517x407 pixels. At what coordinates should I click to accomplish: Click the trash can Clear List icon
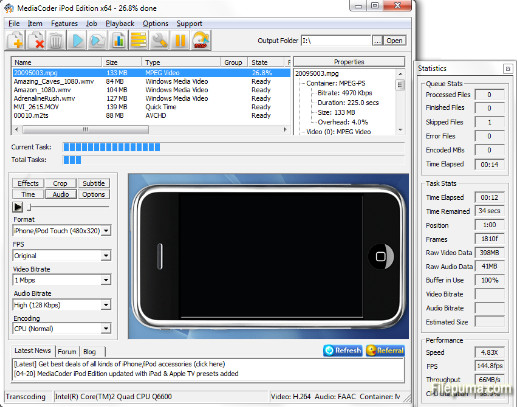click(56, 40)
